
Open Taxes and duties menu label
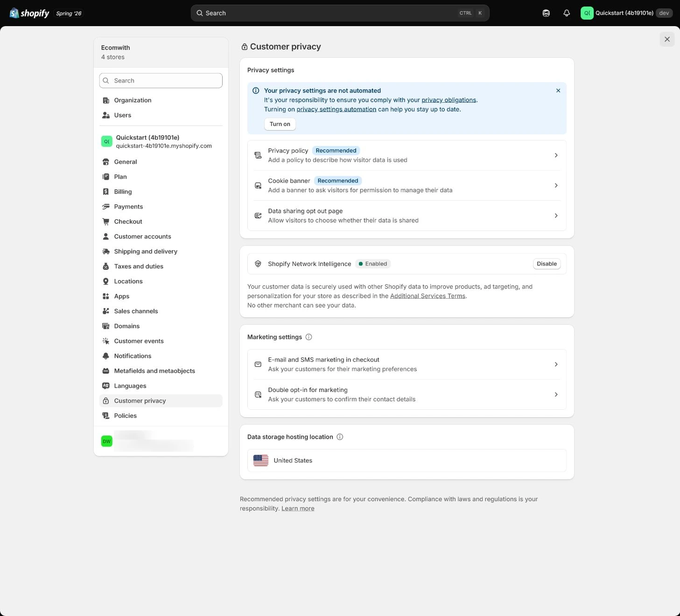click(x=139, y=266)
